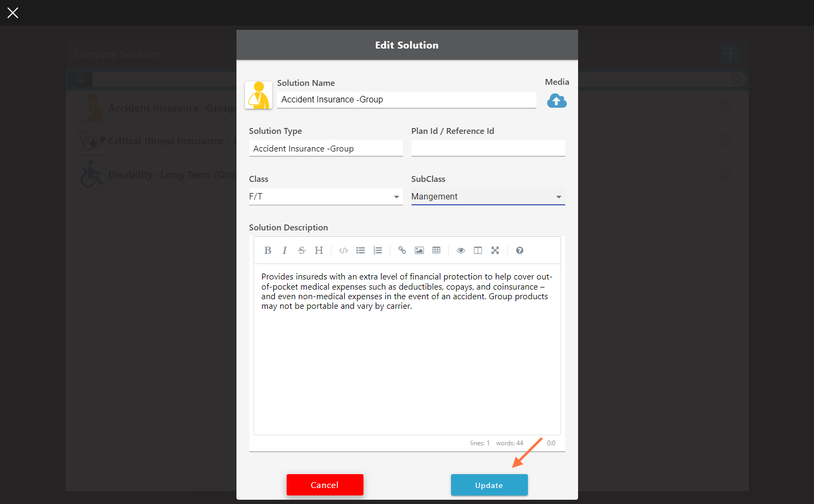Viewport: 814px width, 504px height.
Task: Open the Class dropdown showing F/T
Action: pyautogui.click(x=326, y=197)
